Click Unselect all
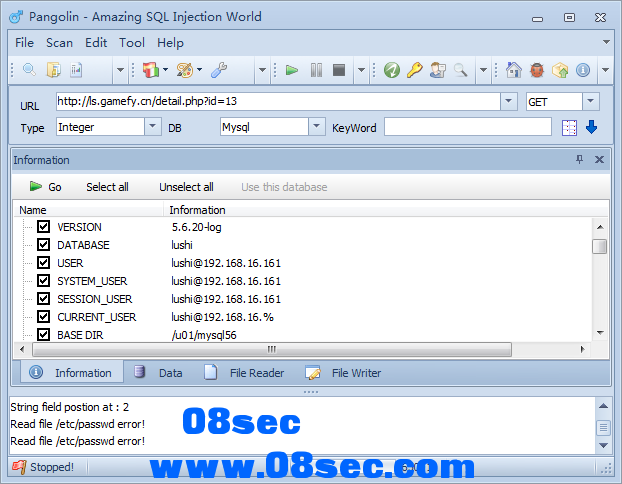The height and width of the screenshot is (484, 622). (x=186, y=187)
